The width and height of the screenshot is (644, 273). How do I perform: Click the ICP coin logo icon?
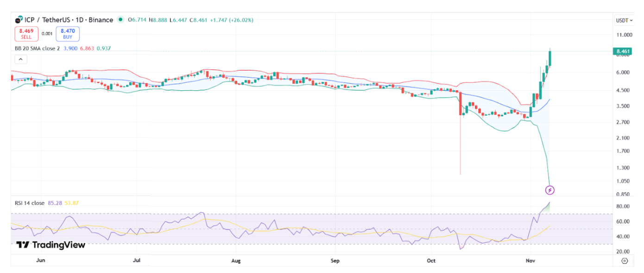(x=19, y=20)
